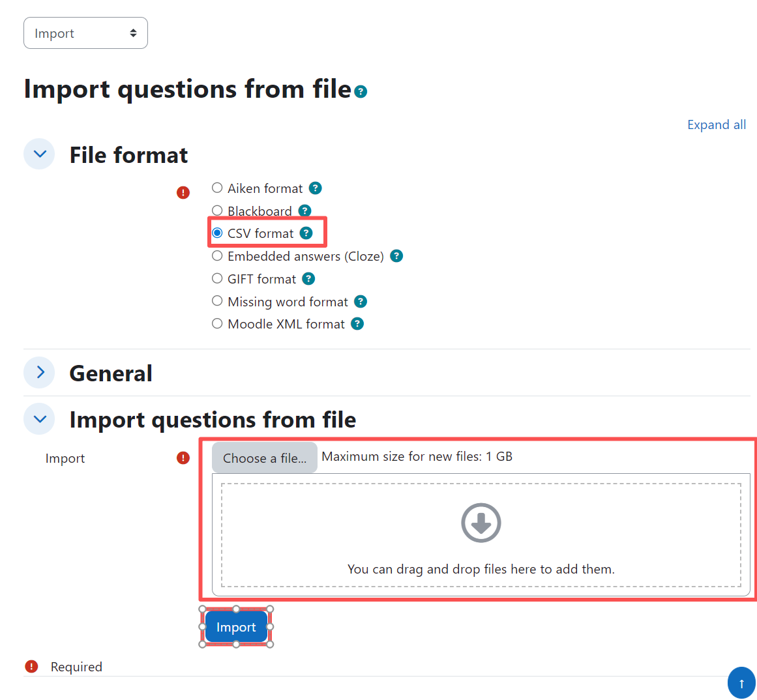757x700 pixels.
Task: Click the scroll-to-top arrow
Action: [741, 682]
